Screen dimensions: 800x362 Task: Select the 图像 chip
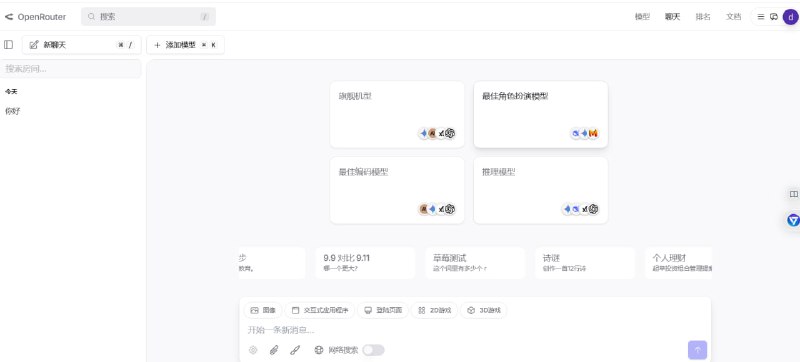click(263, 310)
